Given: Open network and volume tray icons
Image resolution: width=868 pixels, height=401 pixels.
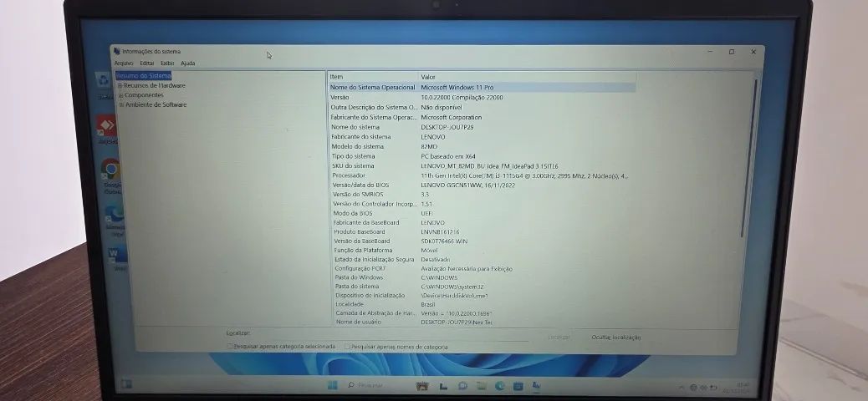Looking at the screenshot, I should 703,387.
